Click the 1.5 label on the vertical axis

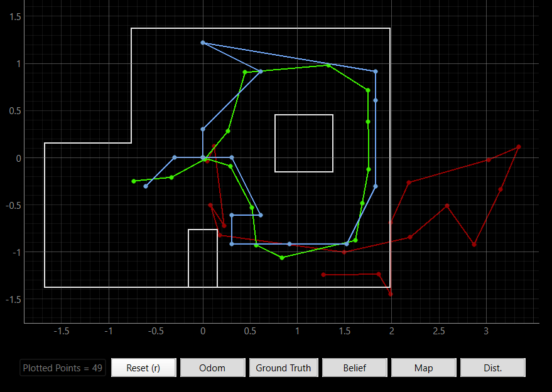click(x=15, y=16)
